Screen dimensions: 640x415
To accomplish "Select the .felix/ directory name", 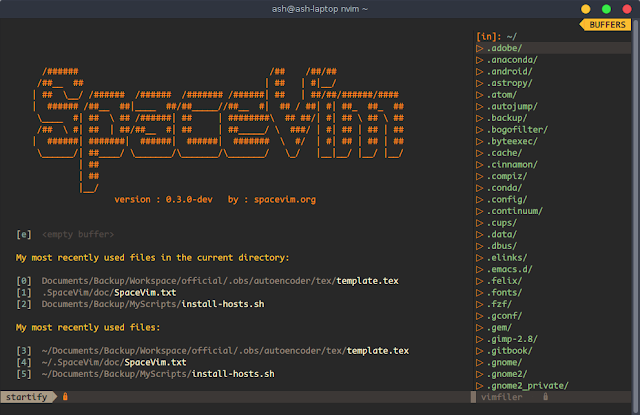I will pos(504,281).
